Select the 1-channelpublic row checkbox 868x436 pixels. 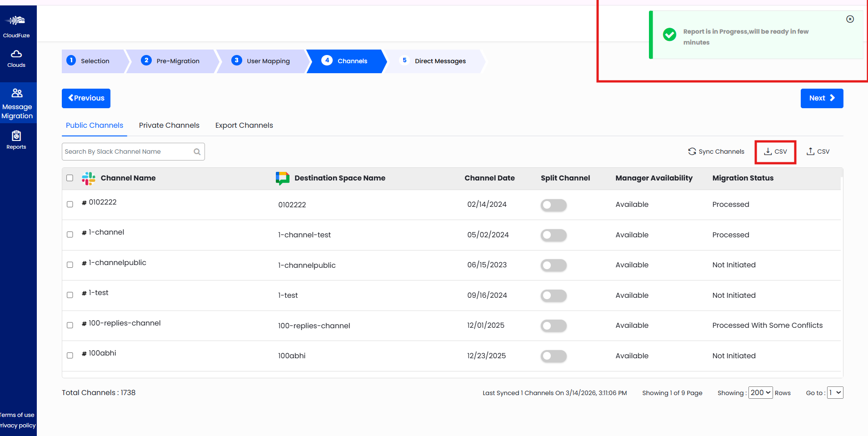click(70, 265)
